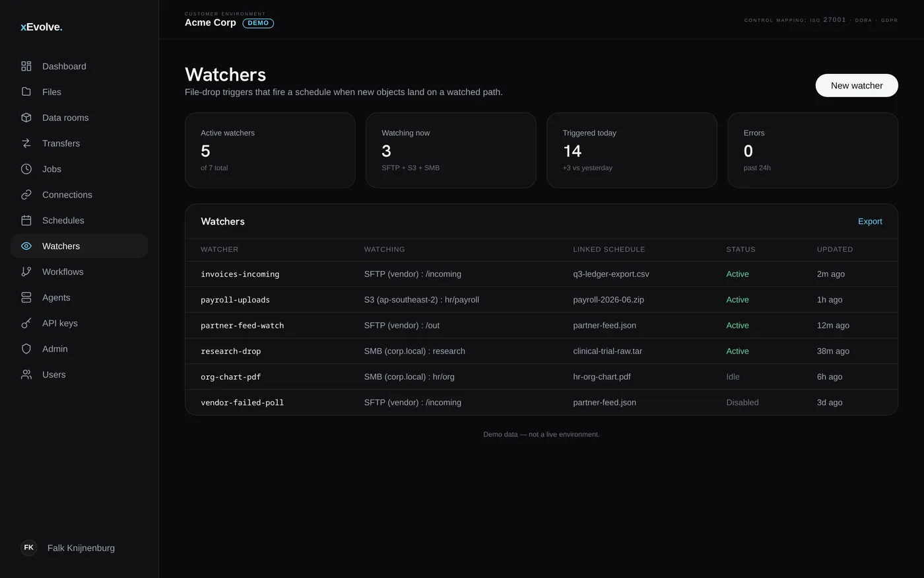Select Schedules in the sidebar
This screenshot has width=924, height=578.
pos(79,221)
